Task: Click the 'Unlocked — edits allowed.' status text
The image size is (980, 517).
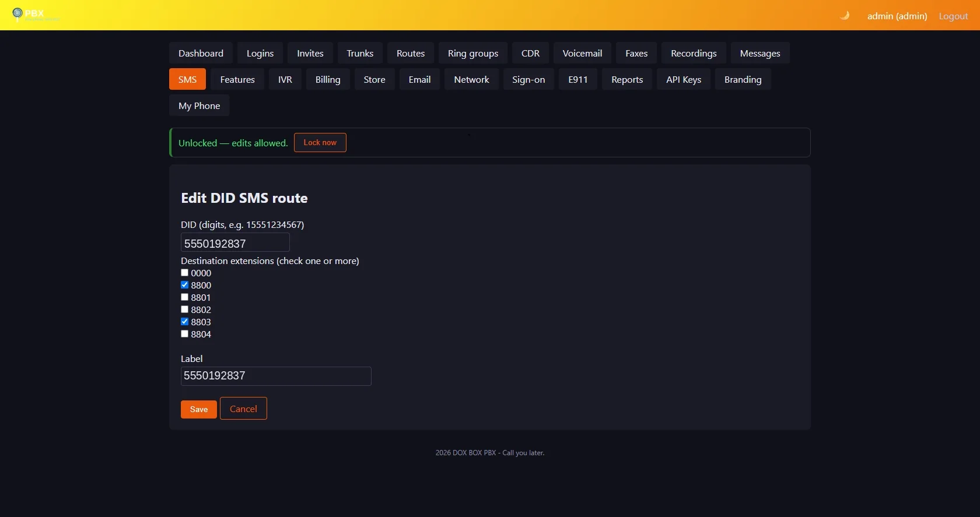Action: point(233,143)
